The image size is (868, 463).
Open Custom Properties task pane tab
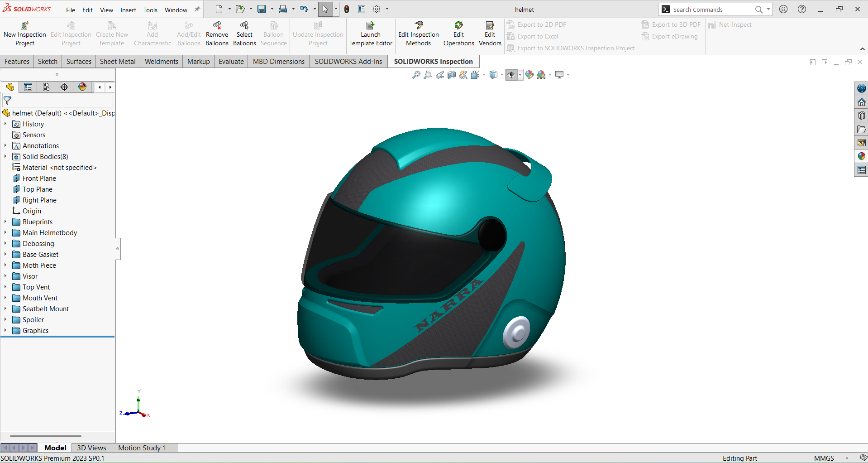click(x=862, y=170)
